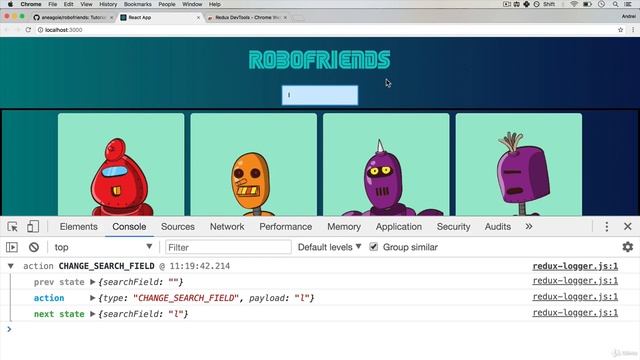This screenshot has width=640, height=360.
Task: Switch to the Performance tab
Action: [x=285, y=227]
